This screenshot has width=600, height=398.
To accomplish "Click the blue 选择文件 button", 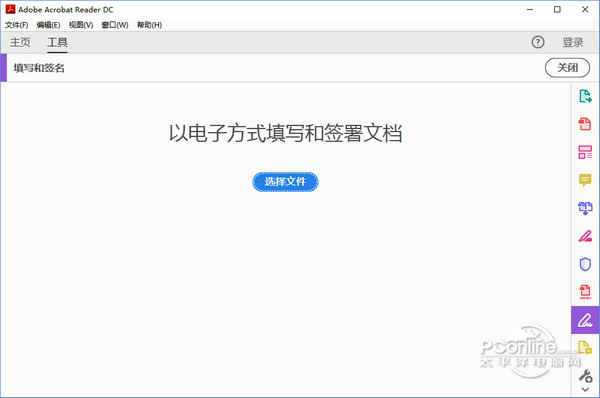I will tap(285, 182).
